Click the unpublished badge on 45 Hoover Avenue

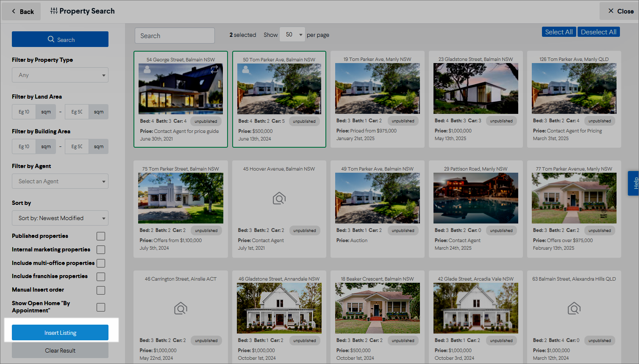coord(305,231)
